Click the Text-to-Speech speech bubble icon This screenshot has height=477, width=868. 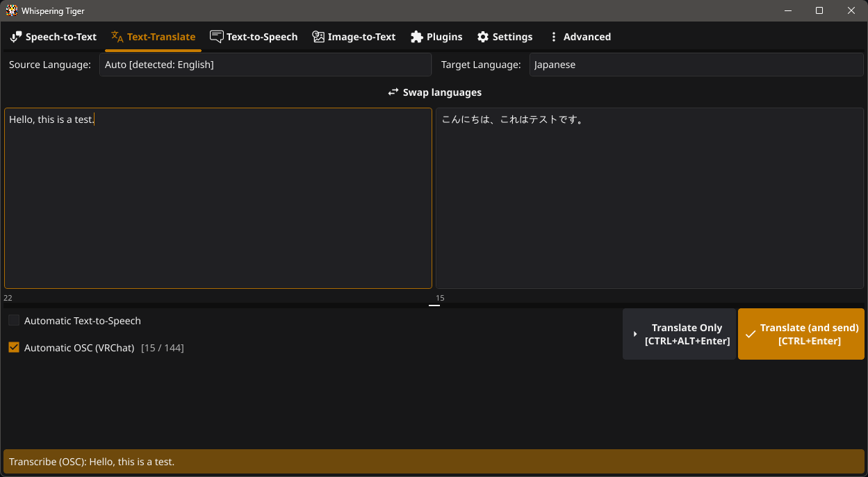(x=217, y=37)
